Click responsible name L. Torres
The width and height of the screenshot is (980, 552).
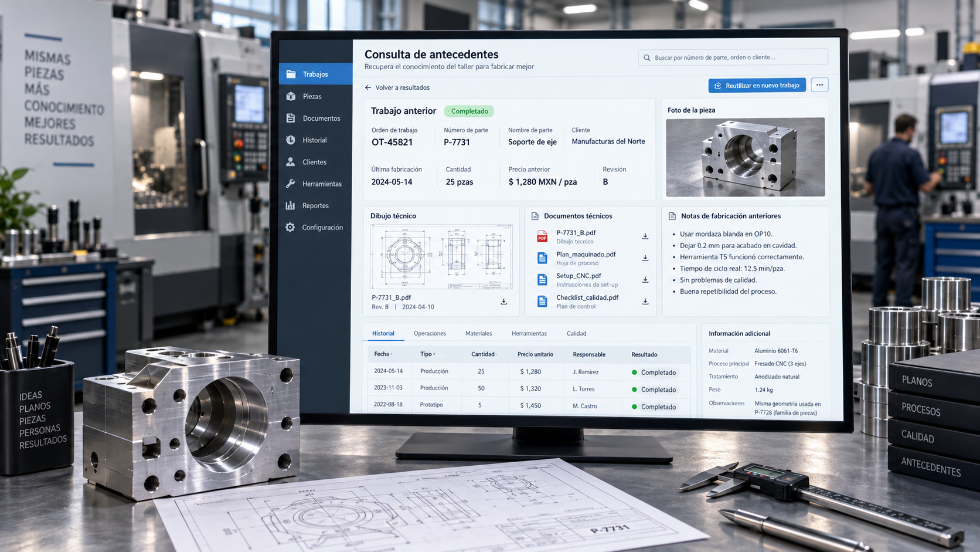click(x=583, y=389)
